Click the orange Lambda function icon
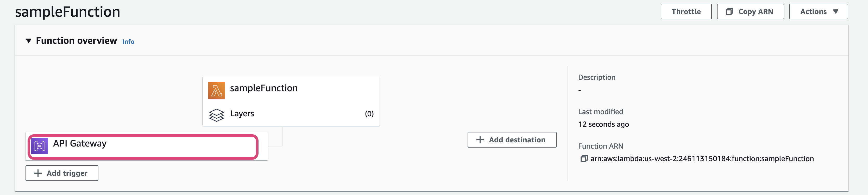 tap(216, 90)
